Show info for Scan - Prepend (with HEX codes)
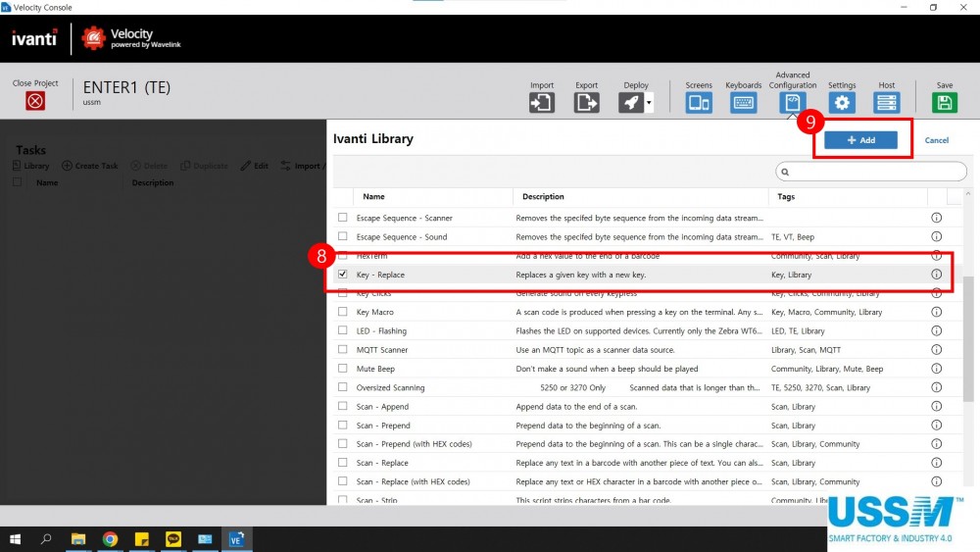This screenshot has width=980, height=552. [936, 443]
